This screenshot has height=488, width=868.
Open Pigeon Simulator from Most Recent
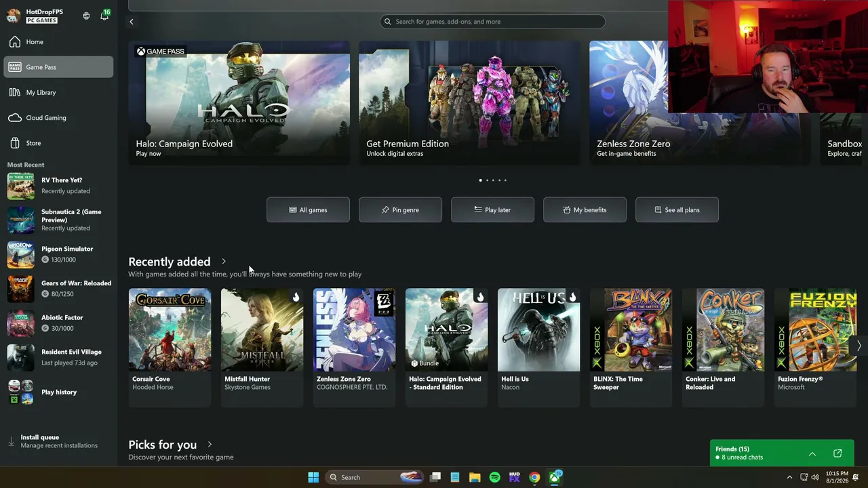pyautogui.click(x=59, y=254)
